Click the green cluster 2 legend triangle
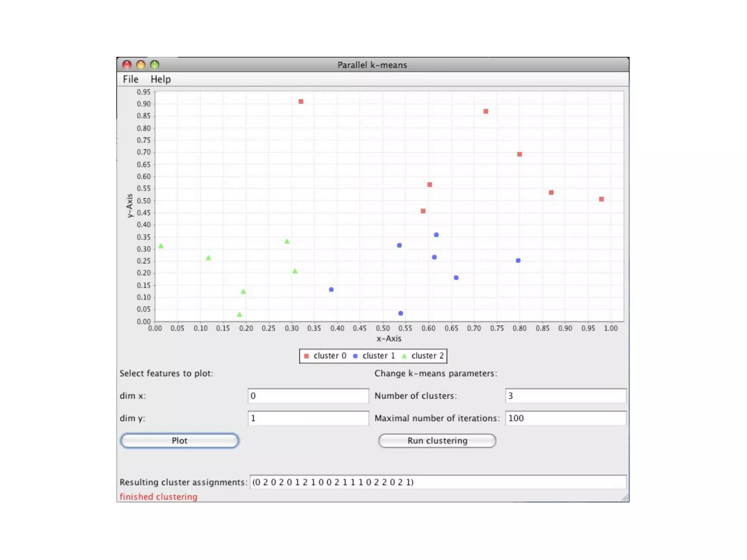 point(404,356)
